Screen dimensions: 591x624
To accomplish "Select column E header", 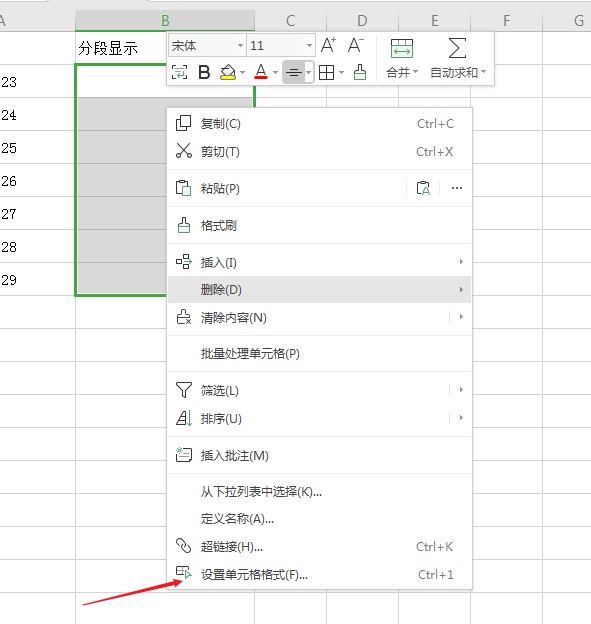I will tap(435, 20).
